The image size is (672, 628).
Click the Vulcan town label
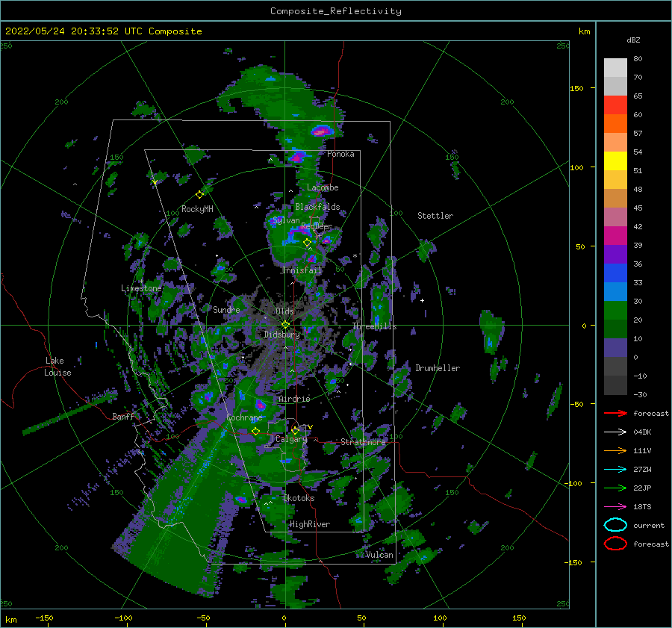[x=380, y=555]
